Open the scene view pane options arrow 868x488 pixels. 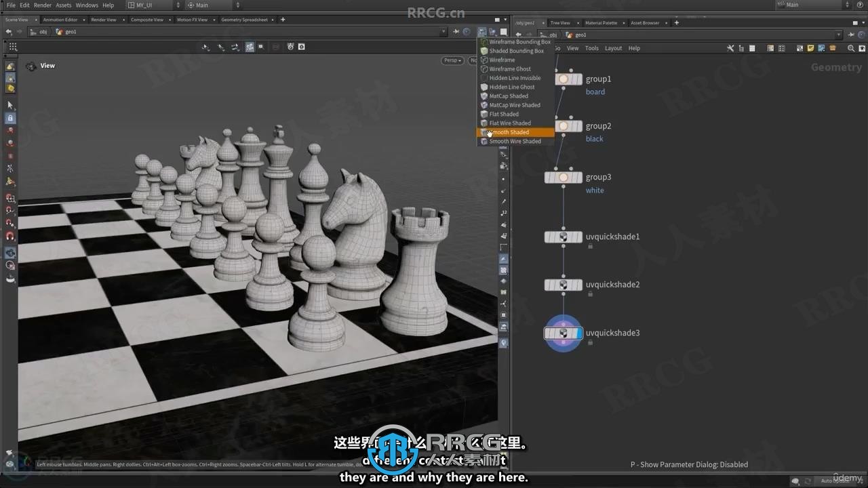tap(506, 20)
